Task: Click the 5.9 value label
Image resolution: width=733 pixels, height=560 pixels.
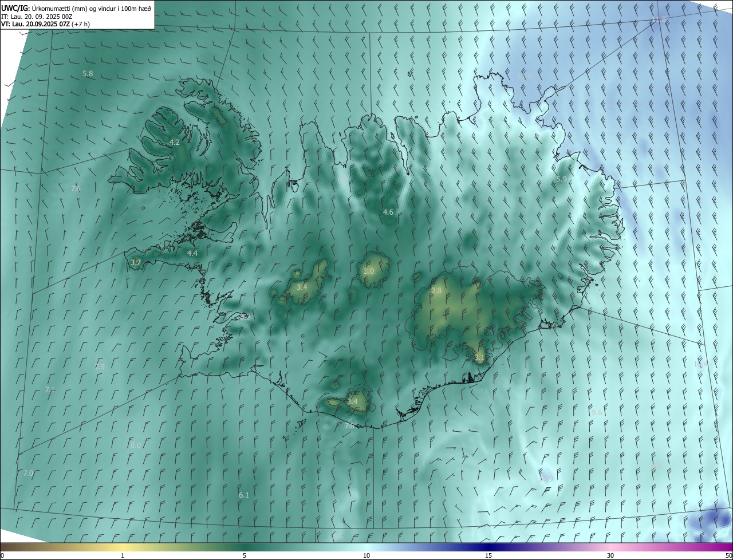Action: [561, 179]
